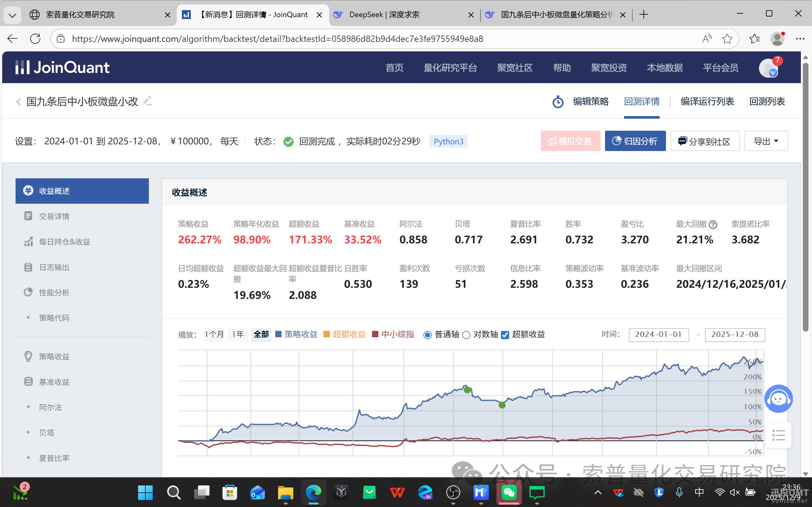Show hidden system tray icons
Screen dimensions: 812x507
point(598,492)
